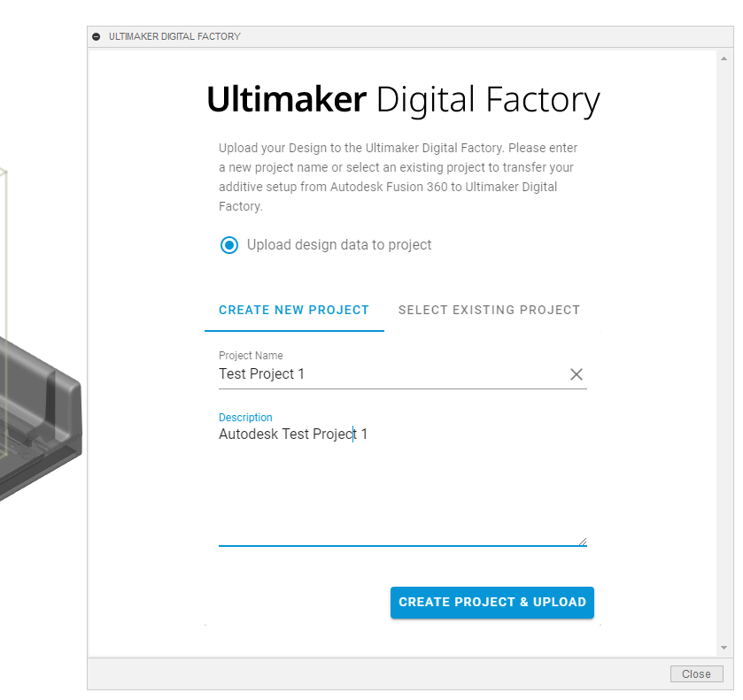Click the Ultimaker Digital Factory heading
743x700 pixels.
(403, 100)
